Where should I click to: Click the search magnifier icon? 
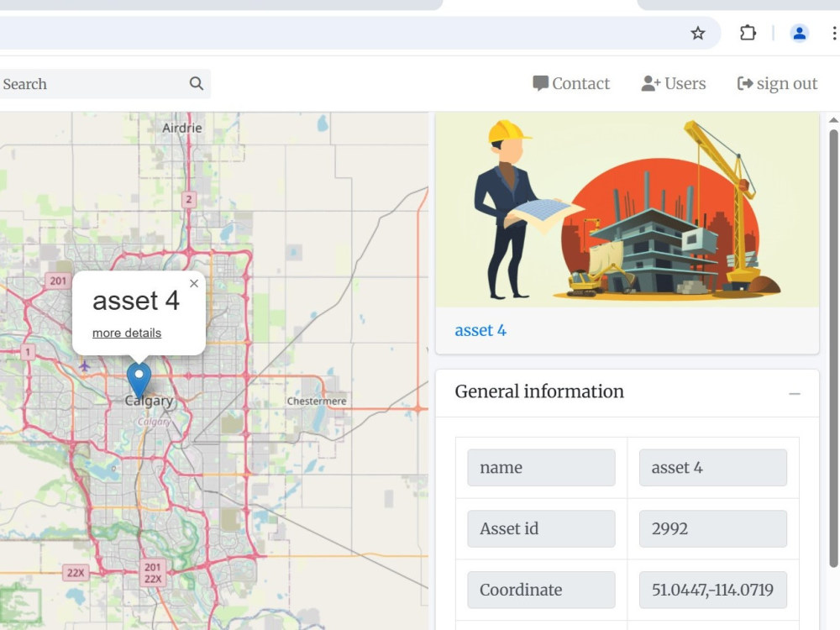pos(197,83)
